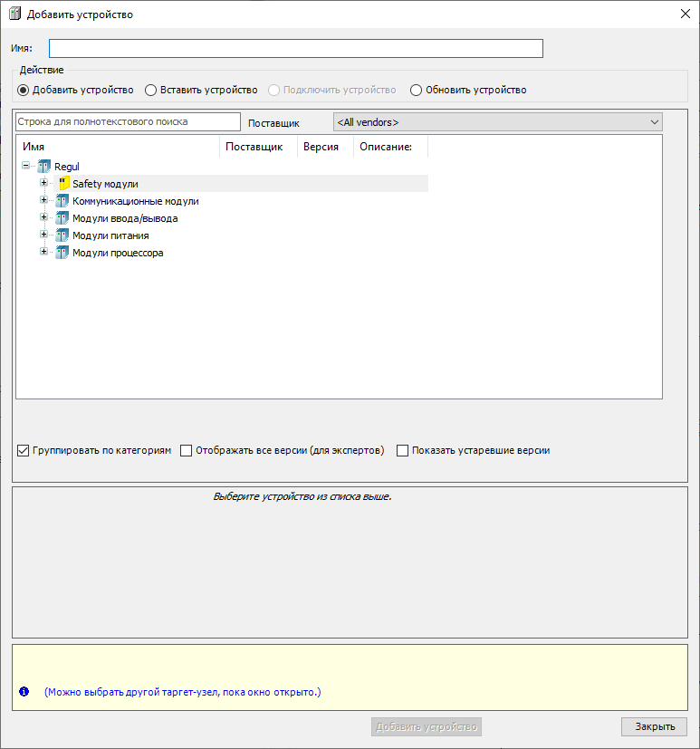Click the Модули процессора device icon
The width and height of the screenshot is (700, 749).
coord(62,253)
